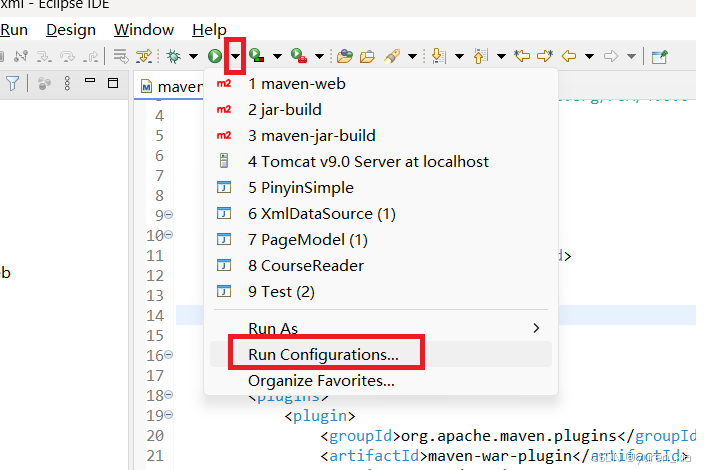Viewport: 704px width, 470px height.
Task: Click the Open Task folder icon
Action: click(x=367, y=56)
